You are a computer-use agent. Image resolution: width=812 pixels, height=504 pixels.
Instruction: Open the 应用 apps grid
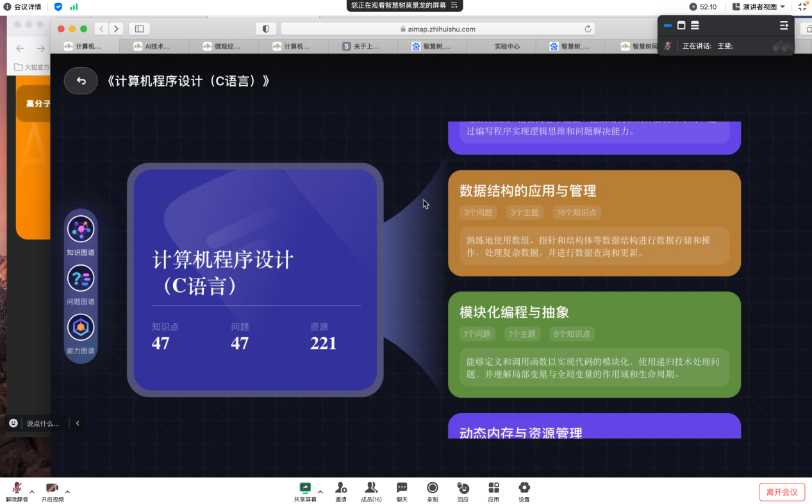click(x=493, y=491)
